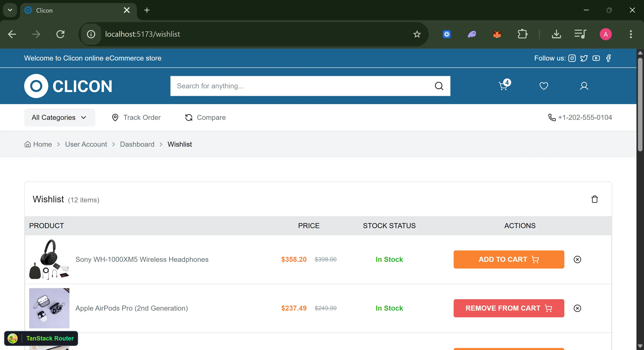Click the struck-through $398.00 price
The width and height of the screenshot is (644, 350).
click(326, 259)
